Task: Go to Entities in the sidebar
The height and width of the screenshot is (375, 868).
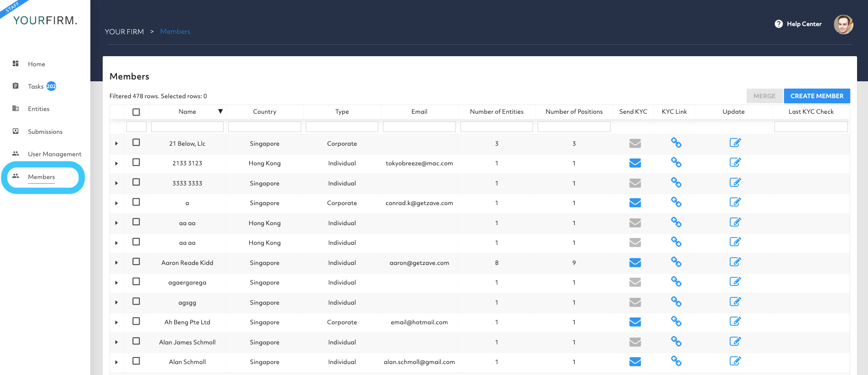Action: [38, 109]
